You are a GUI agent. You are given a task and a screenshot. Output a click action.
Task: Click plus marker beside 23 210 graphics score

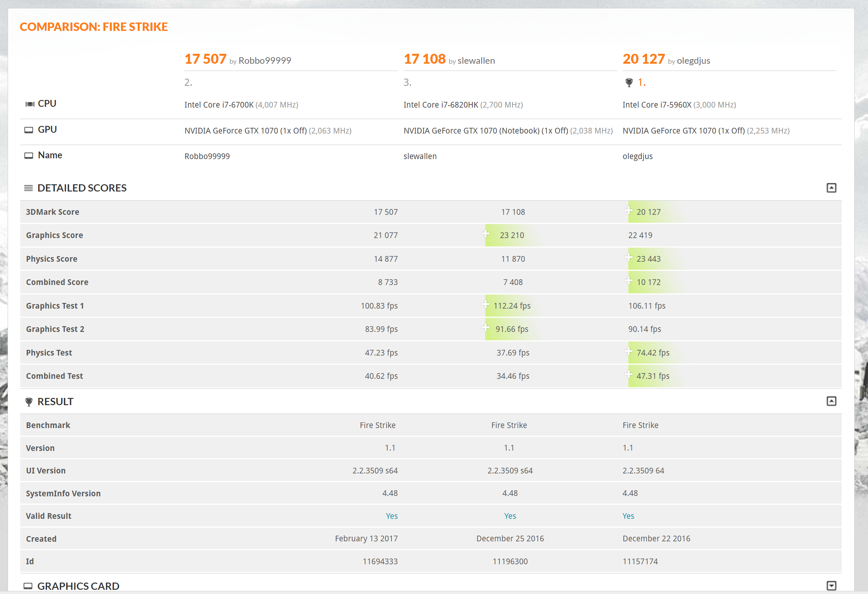[485, 233]
